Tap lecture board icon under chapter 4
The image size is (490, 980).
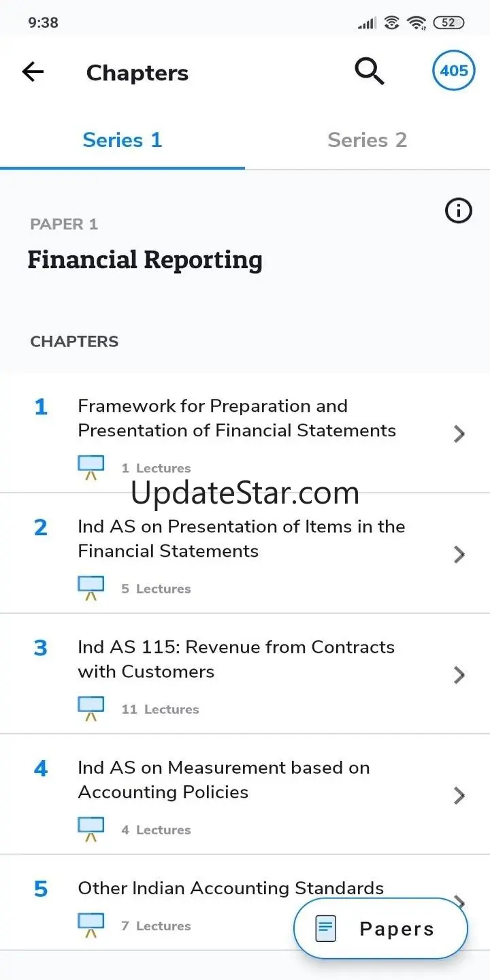point(91,829)
